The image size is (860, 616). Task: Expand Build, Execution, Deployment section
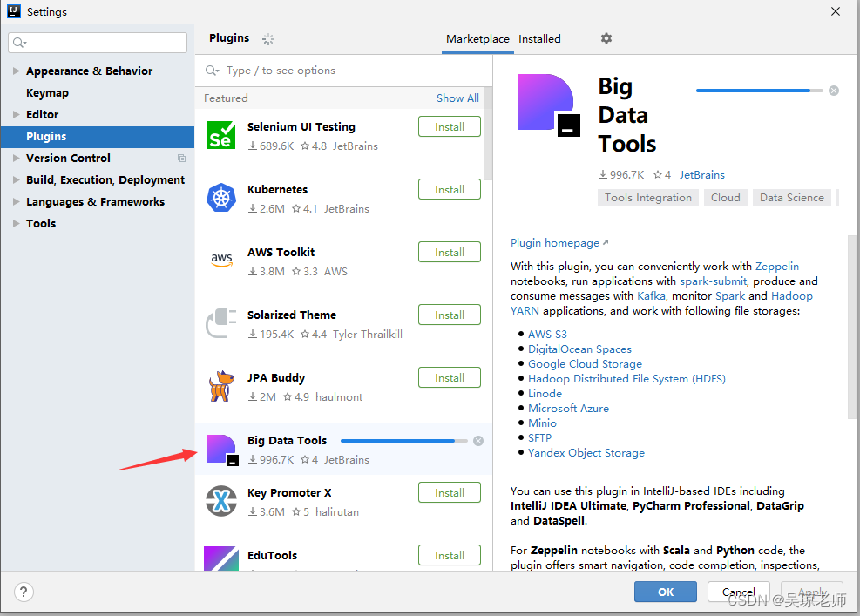click(x=16, y=179)
